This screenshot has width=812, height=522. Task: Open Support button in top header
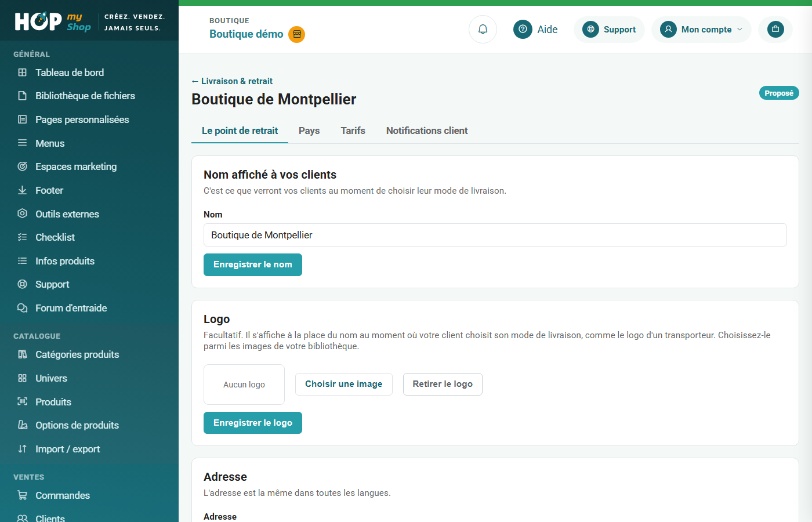click(609, 30)
